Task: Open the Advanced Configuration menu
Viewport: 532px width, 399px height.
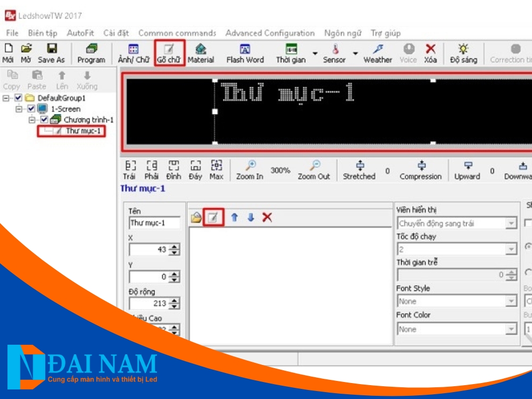Action: coord(270,33)
